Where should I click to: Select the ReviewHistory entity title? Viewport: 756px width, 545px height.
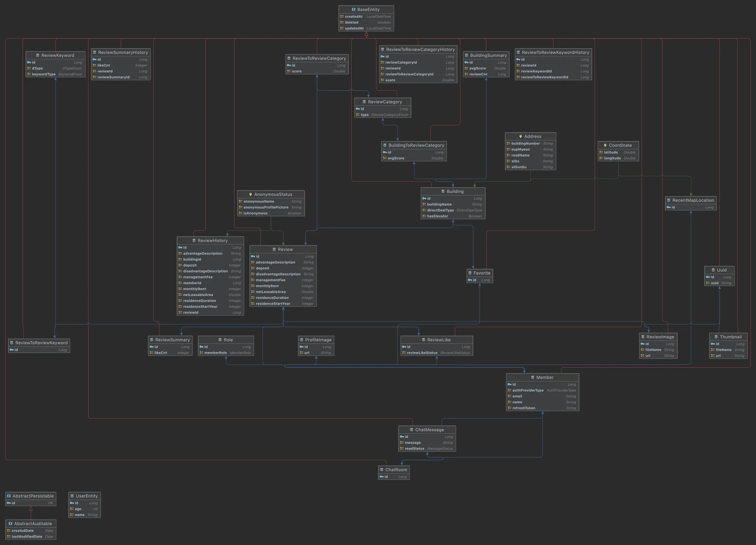point(212,241)
